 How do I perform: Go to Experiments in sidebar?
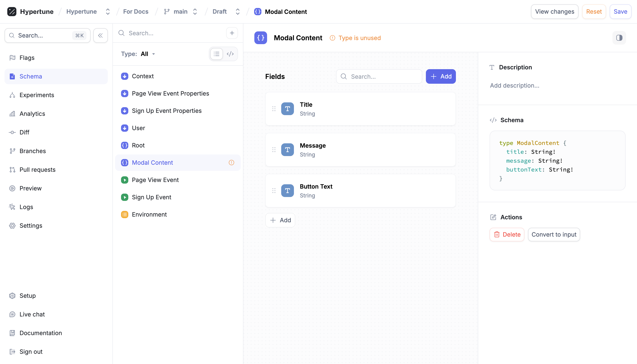37,95
